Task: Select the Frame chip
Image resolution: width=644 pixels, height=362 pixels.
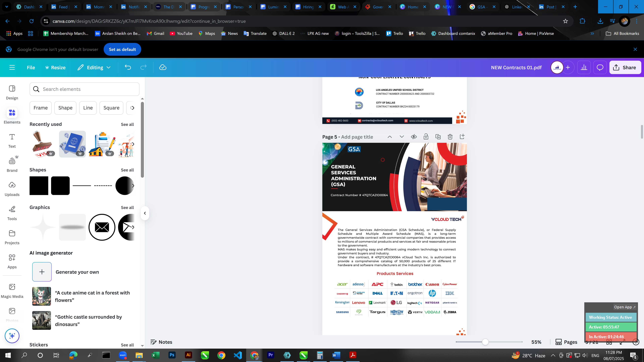Action: point(40,108)
